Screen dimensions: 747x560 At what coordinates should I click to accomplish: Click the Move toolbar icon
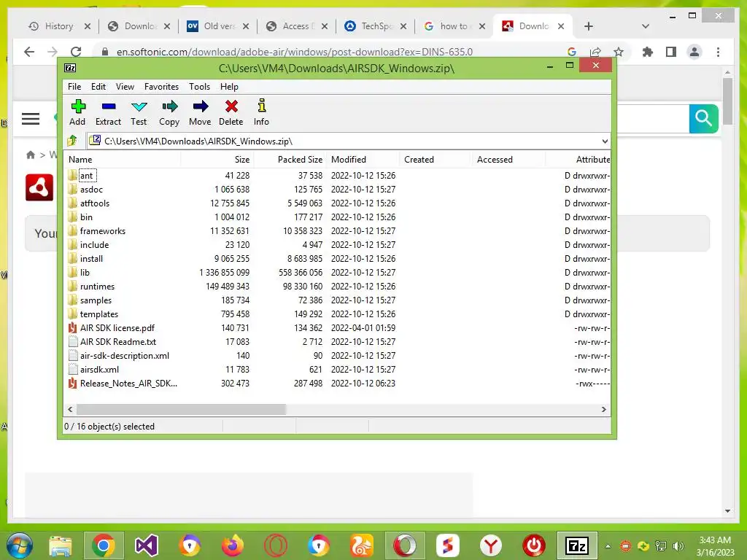[x=200, y=112]
